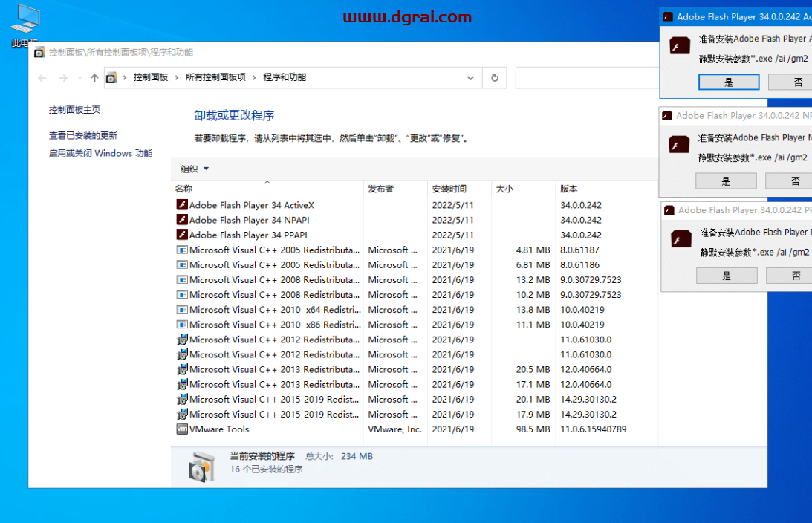Click 是 in the Flash Player NPAPI dialog
Image resolution: width=812 pixels, height=523 pixels.
[726, 181]
